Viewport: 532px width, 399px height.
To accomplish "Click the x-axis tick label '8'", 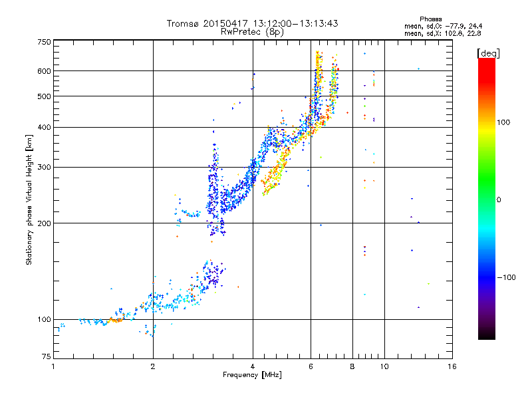I will [352, 366].
